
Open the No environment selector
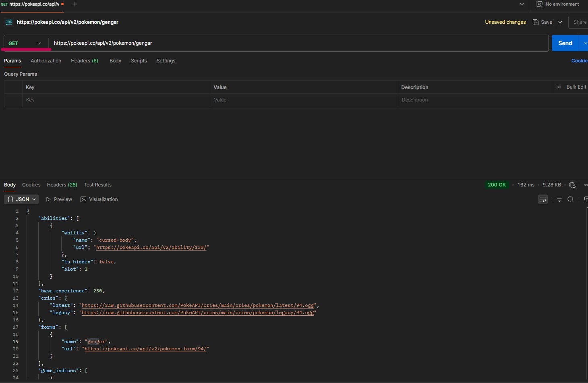[558, 4]
